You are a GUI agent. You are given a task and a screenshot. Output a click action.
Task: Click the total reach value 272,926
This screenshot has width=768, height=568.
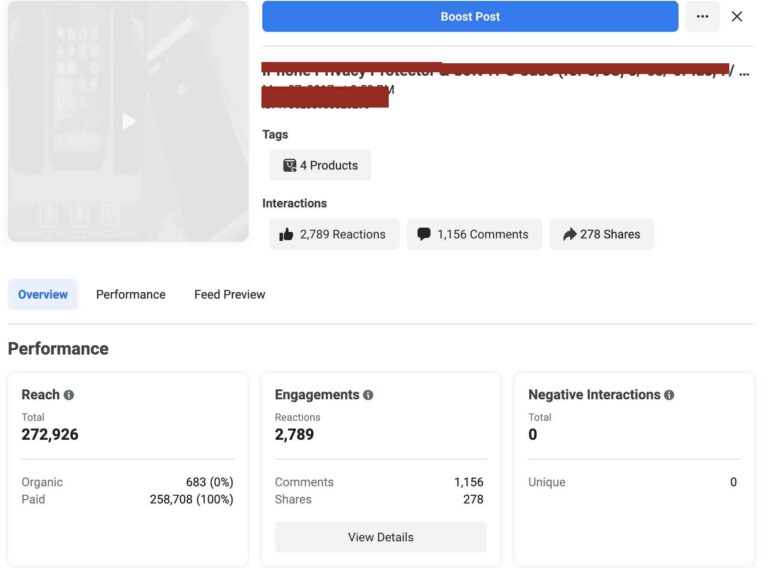[50, 434]
